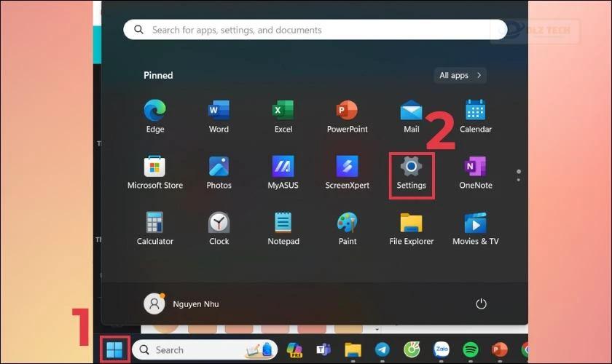This screenshot has height=364, width=612.
Task: Open File Explorer from the pinned apps
Action: coord(412,229)
